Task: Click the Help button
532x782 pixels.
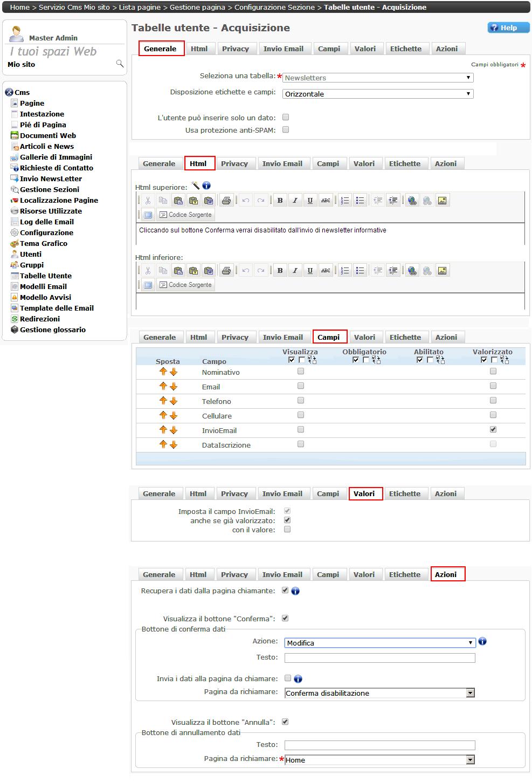Action: (x=508, y=28)
